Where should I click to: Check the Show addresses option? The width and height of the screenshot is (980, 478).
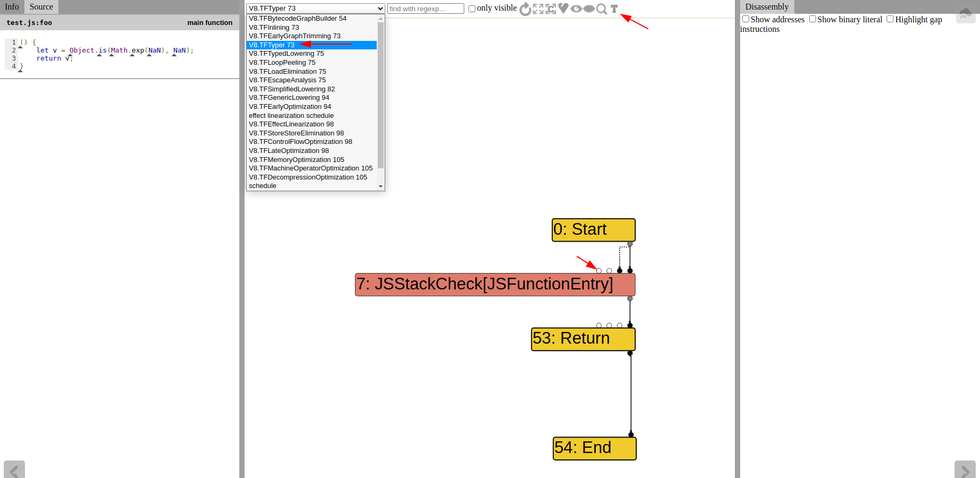coord(745,19)
